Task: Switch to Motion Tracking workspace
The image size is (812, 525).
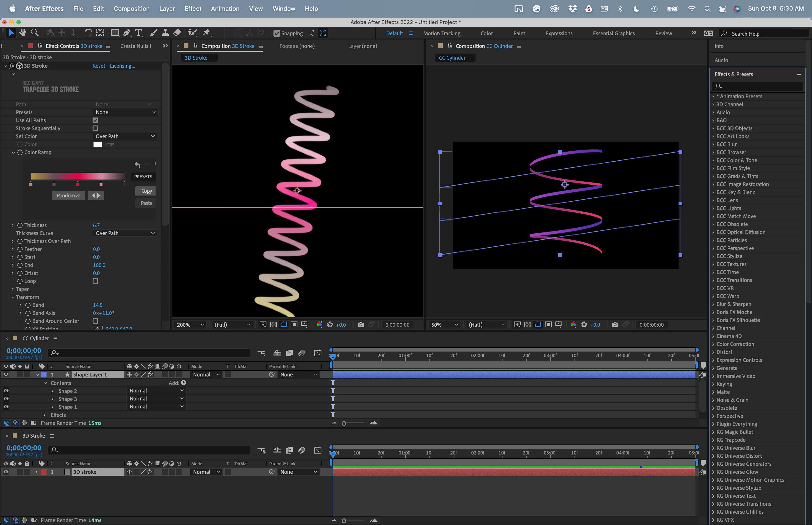Action: tap(442, 33)
